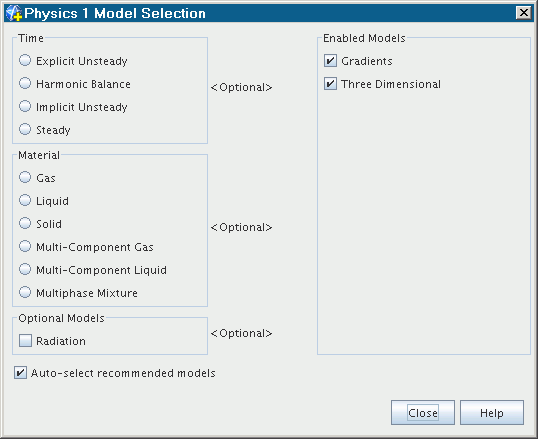The height and width of the screenshot is (439, 538).
Task: Close dialog with title bar X
Action: 524,13
